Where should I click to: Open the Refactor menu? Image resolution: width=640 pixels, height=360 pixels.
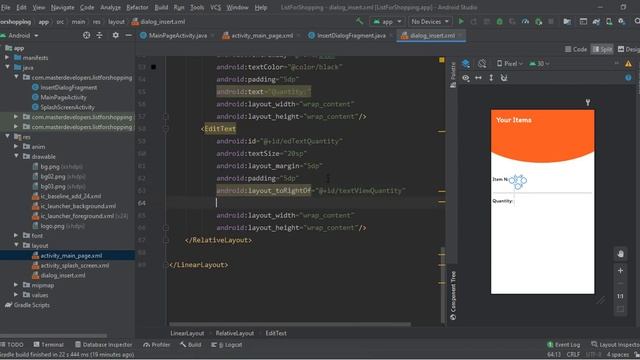137,7
